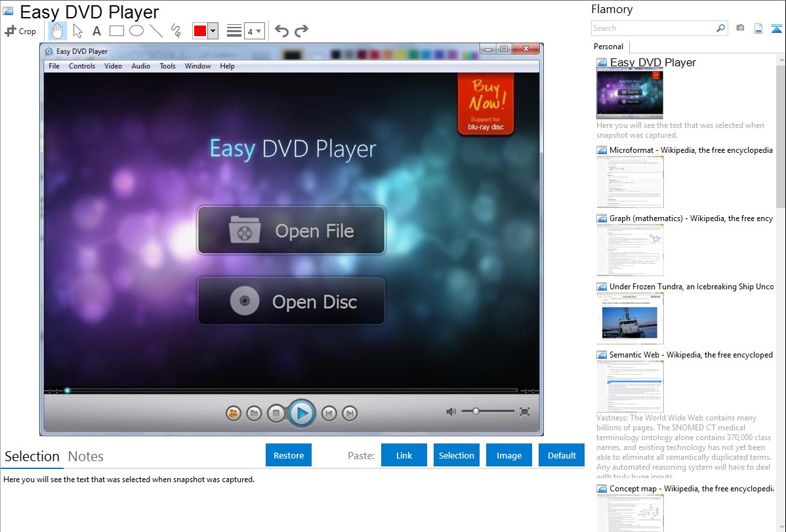Select the straight line tool
The width and height of the screenshot is (786, 532).
(x=156, y=31)
